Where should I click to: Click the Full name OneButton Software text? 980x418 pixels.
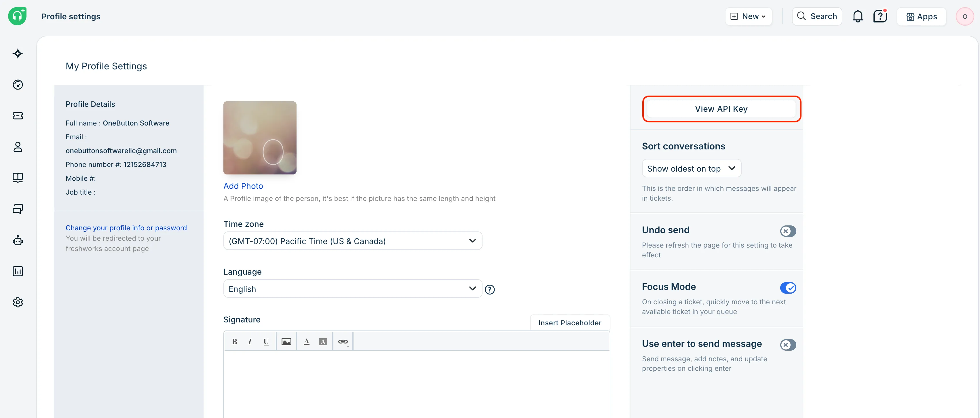click(136, 123)
